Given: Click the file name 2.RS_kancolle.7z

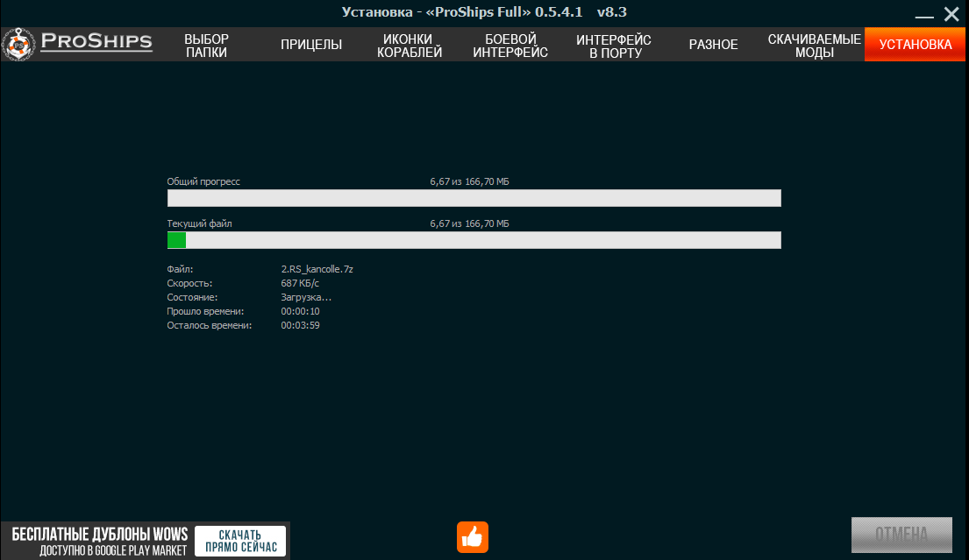Looking at the screenshot, I should pyautogui.click(x=317, y=269).
